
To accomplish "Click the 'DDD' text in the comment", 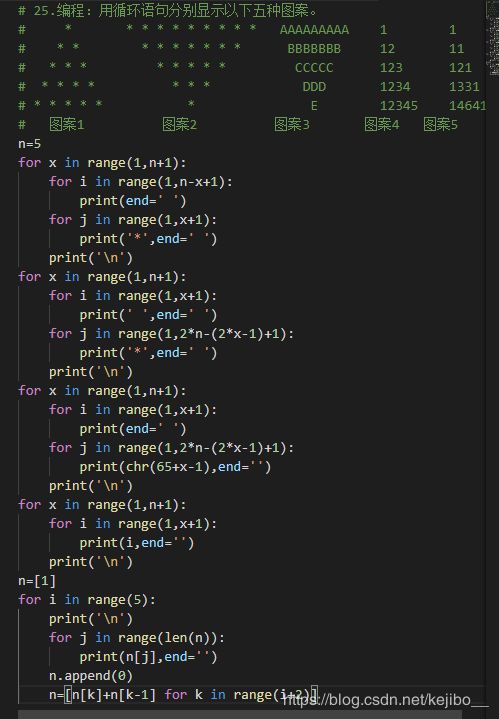I will pos(314,87).
